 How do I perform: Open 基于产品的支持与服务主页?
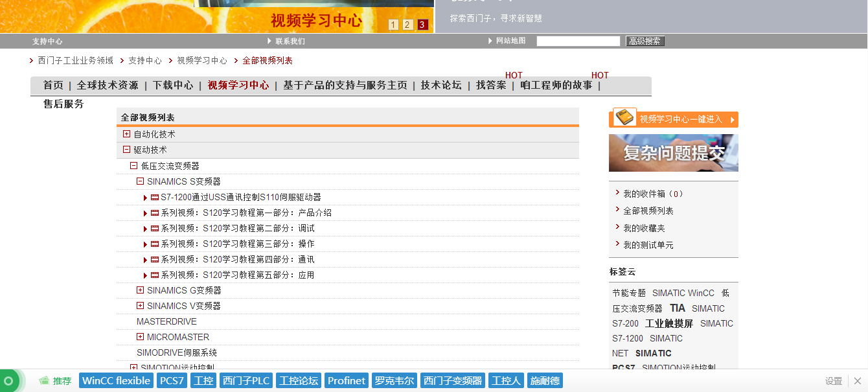point(345,85)
